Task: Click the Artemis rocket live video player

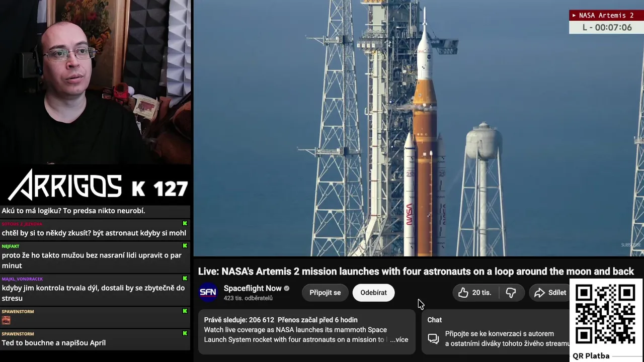Action: (419, 128)
